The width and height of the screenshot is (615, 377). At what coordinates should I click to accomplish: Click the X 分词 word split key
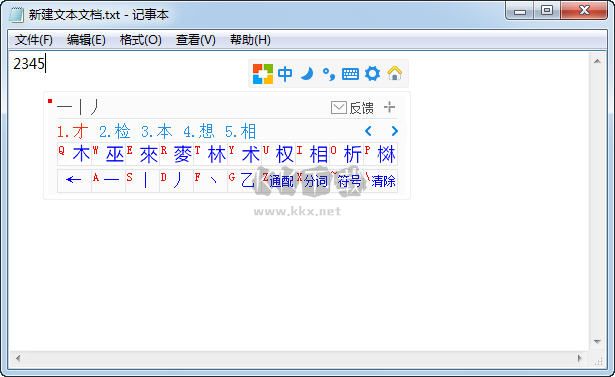tap(313, 180)
